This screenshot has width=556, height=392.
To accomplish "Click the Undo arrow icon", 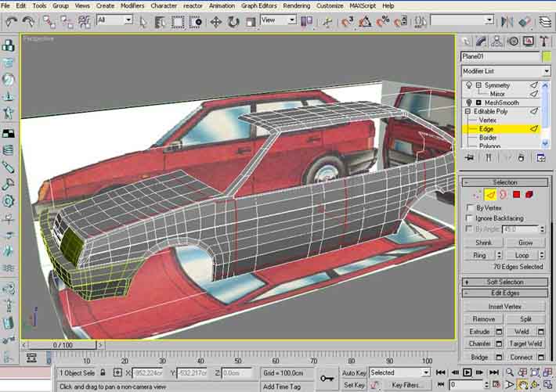I will click(x=10, y=21).
